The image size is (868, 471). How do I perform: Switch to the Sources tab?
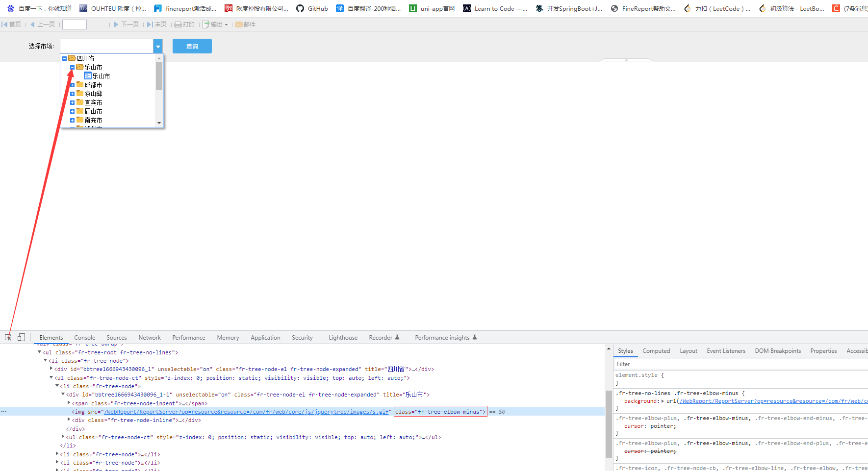point(117,338)
